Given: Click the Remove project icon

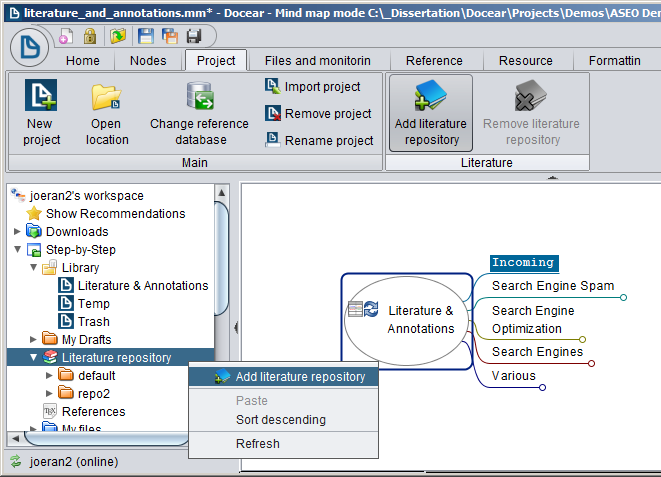Looking at the screenshot, I should point(273,113).
